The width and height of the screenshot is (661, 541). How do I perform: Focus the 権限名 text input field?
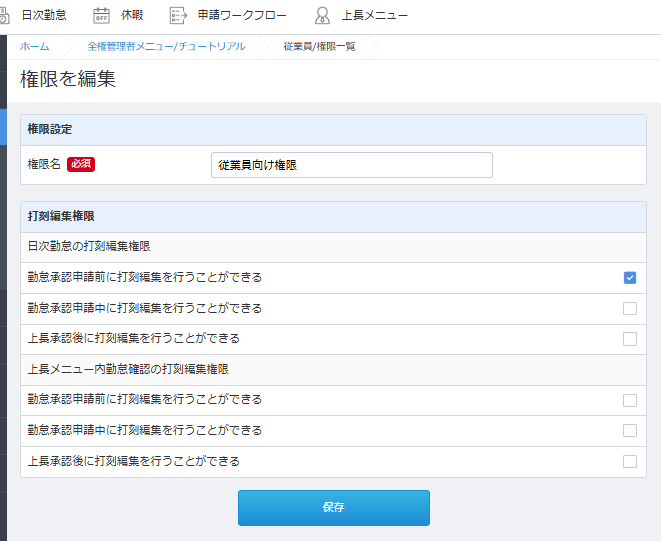click(x=352, y=165)
